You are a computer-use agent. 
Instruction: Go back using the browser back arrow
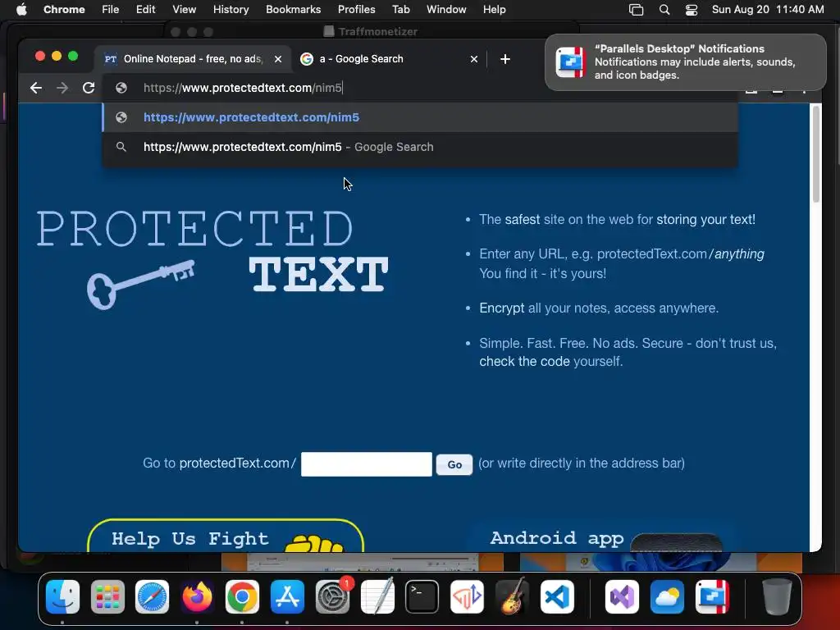click(x=36, y=88)
